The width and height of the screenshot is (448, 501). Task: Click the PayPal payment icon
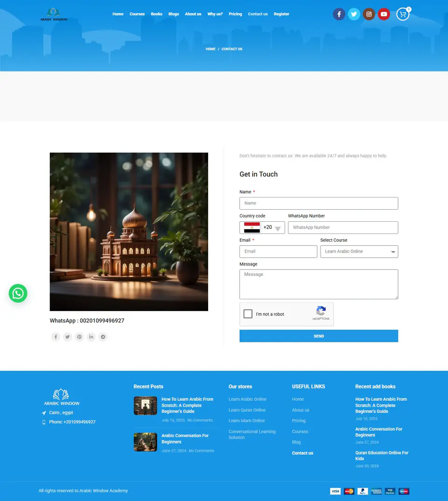click(363, 491)
